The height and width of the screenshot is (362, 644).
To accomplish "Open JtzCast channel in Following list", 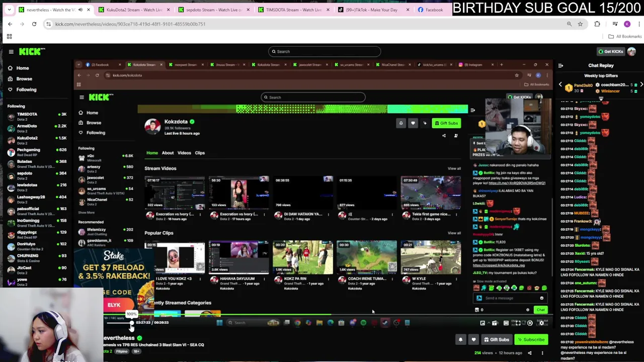I will point(37,270).
